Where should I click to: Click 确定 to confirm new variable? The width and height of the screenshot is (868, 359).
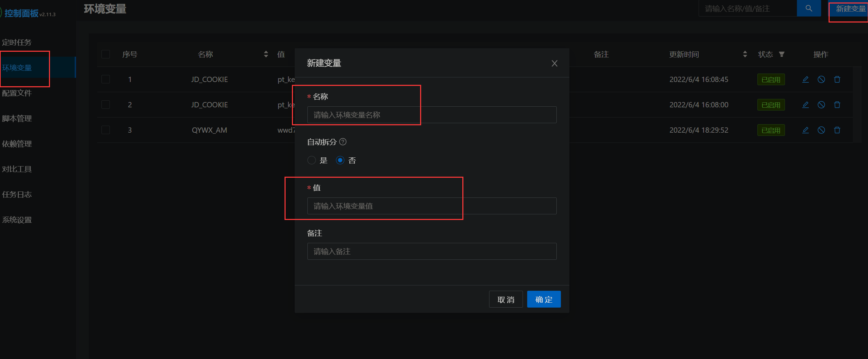tap(544, 299)
